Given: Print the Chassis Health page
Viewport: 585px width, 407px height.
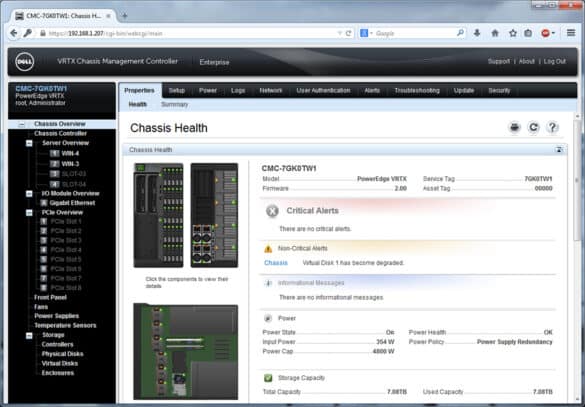Looking at the screenshot, I should (x=514, y=128).
